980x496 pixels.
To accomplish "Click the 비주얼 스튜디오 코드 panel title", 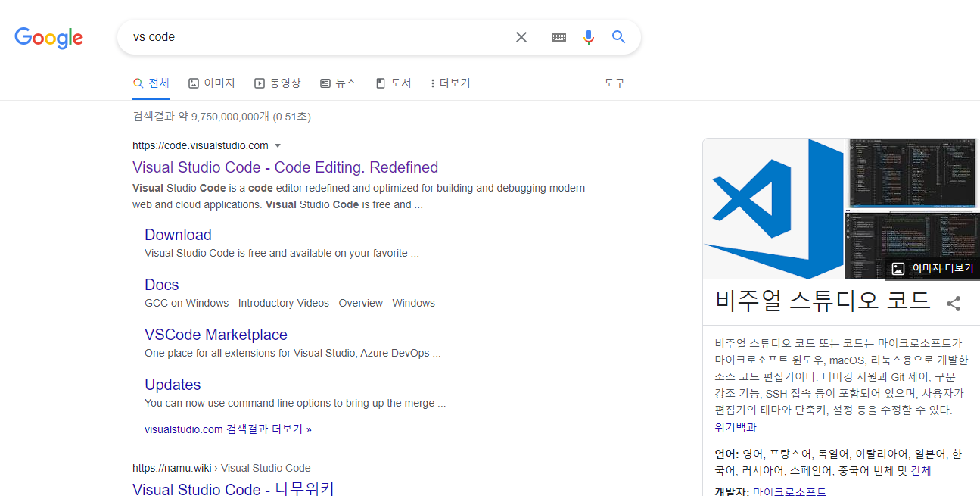I will 823,301.
